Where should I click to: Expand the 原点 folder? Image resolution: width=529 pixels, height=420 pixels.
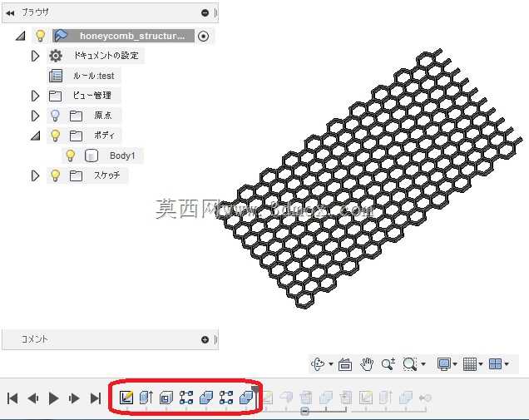pos(35,116)
